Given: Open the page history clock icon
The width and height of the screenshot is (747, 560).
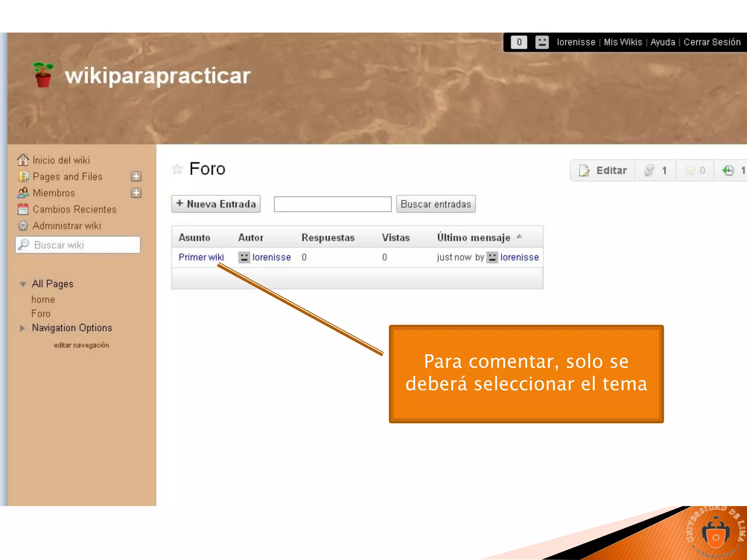Looking at the screenshot, I should pyautogui.click(x=728, y=170).
